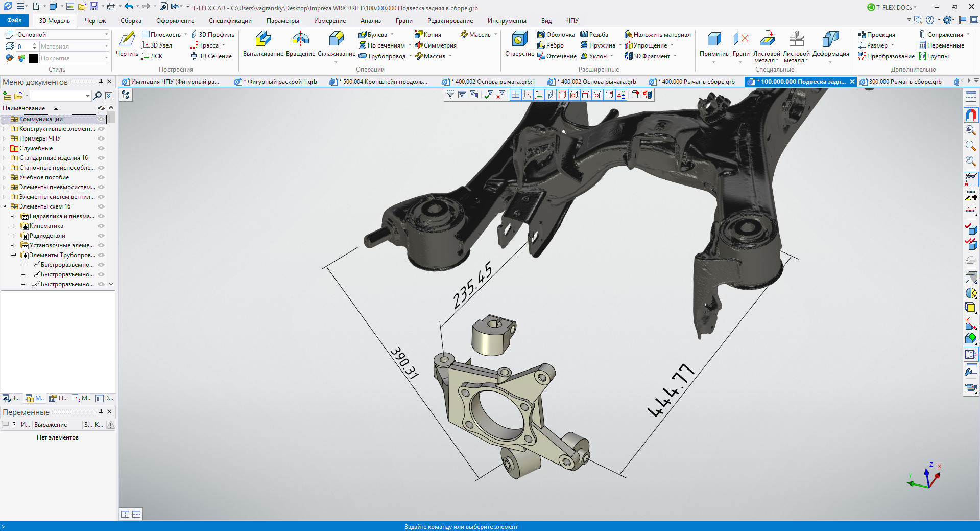Click the Копия button
The image size is (980, 531).
pyautogui.click(x=428, y=34)
